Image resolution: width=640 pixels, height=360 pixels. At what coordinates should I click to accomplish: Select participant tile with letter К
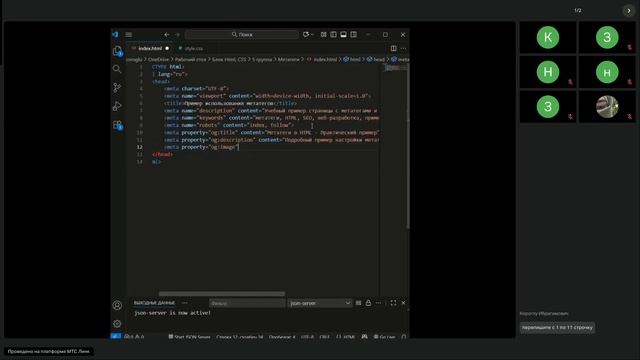point(548,37)
